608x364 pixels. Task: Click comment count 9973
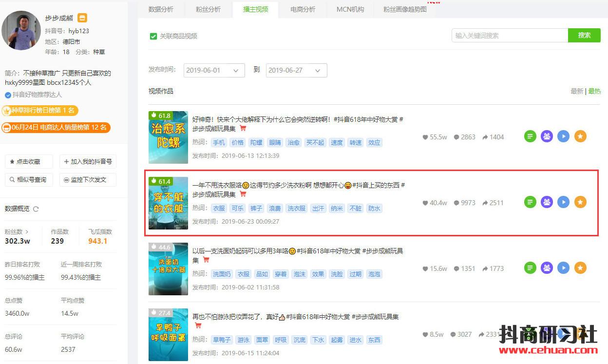pos(464,203)
